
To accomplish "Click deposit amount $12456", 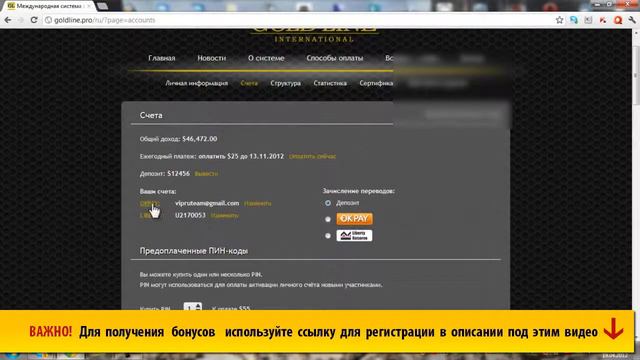I will tap(178, 173).
